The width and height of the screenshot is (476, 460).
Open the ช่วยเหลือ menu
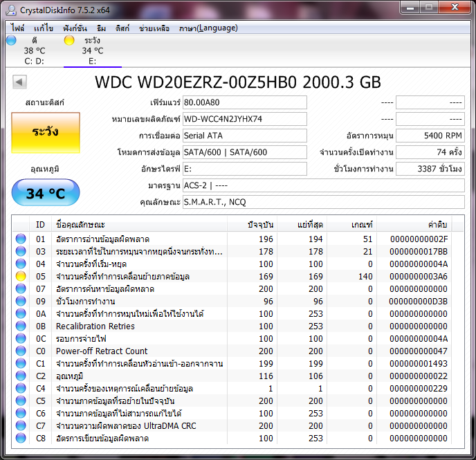[154, 28]
